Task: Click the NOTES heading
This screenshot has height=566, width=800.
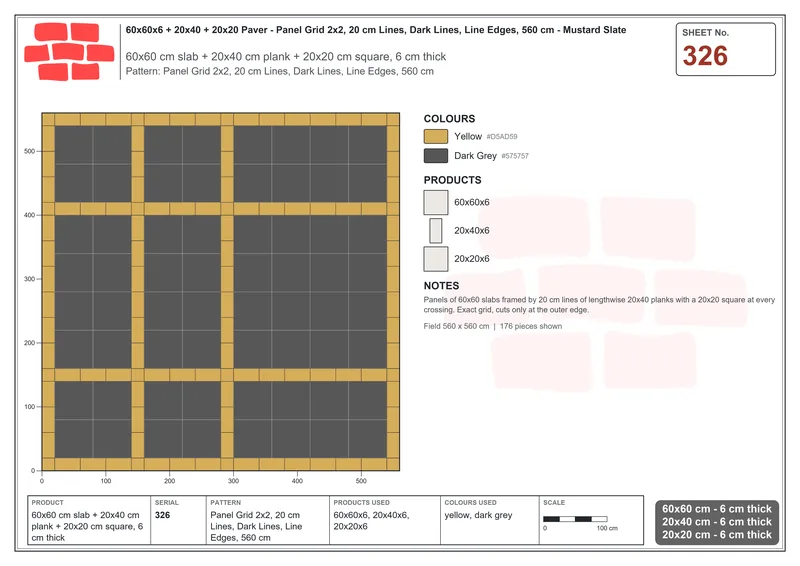Action: (441, 286)
